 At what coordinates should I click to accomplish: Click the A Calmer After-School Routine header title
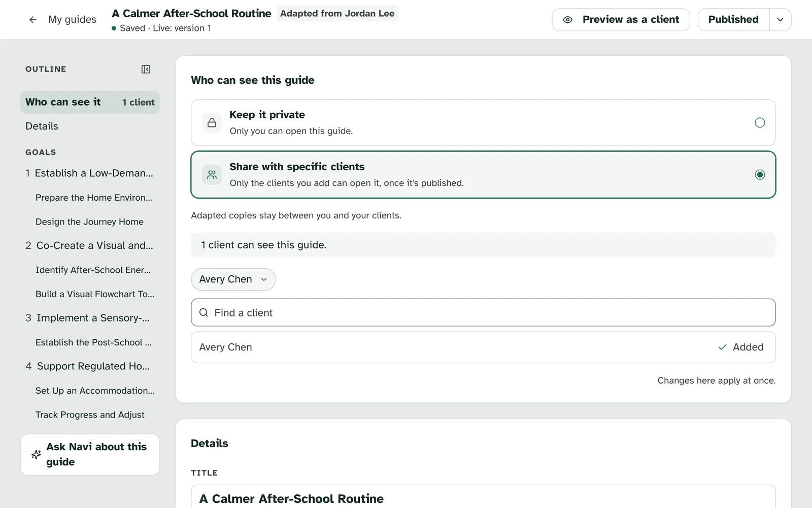coord(191,13)
